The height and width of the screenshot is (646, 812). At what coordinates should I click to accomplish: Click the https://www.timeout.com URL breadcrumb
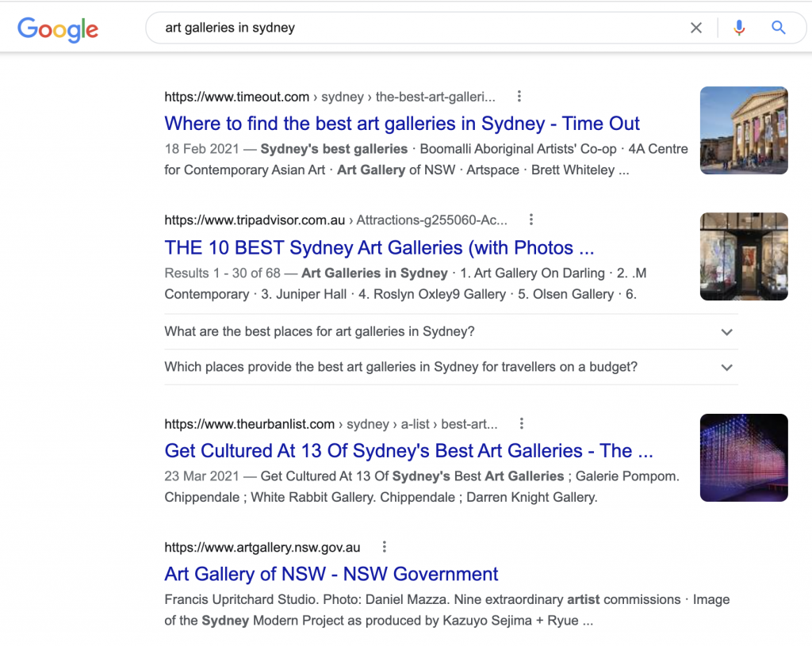pyautogui.click(x=330, y=97)
